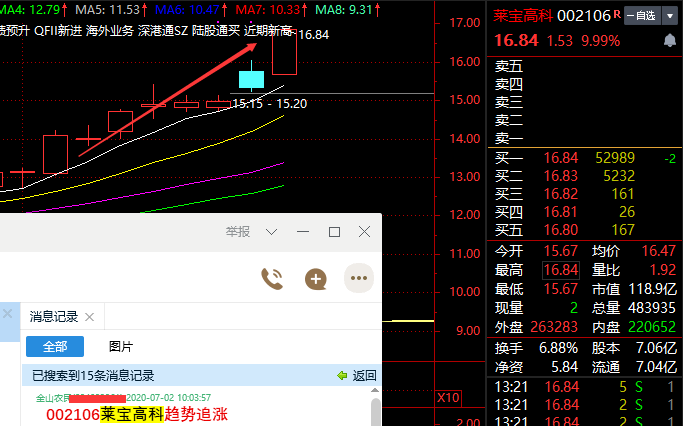Screen dimensions: 683x426
Task: Click the 买一 bid price 16.84
Action: (x=561, y=158)
